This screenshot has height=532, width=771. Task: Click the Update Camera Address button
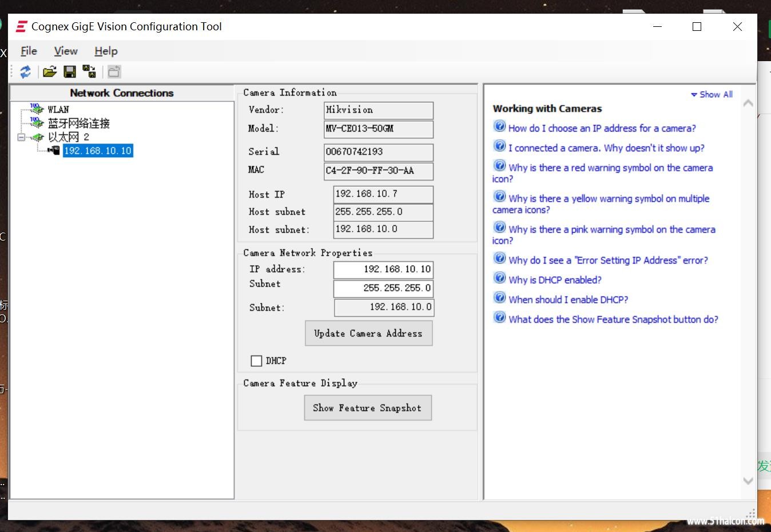368,333
